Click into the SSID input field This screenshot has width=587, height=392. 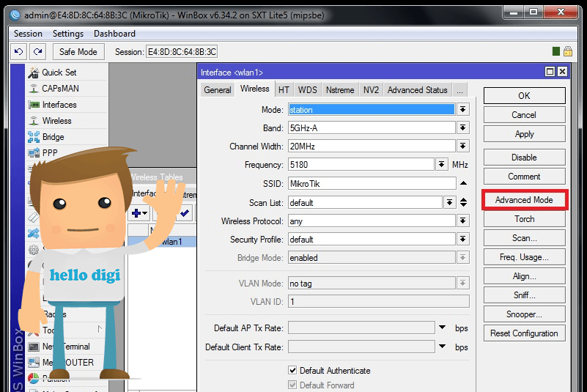(372, 183)
